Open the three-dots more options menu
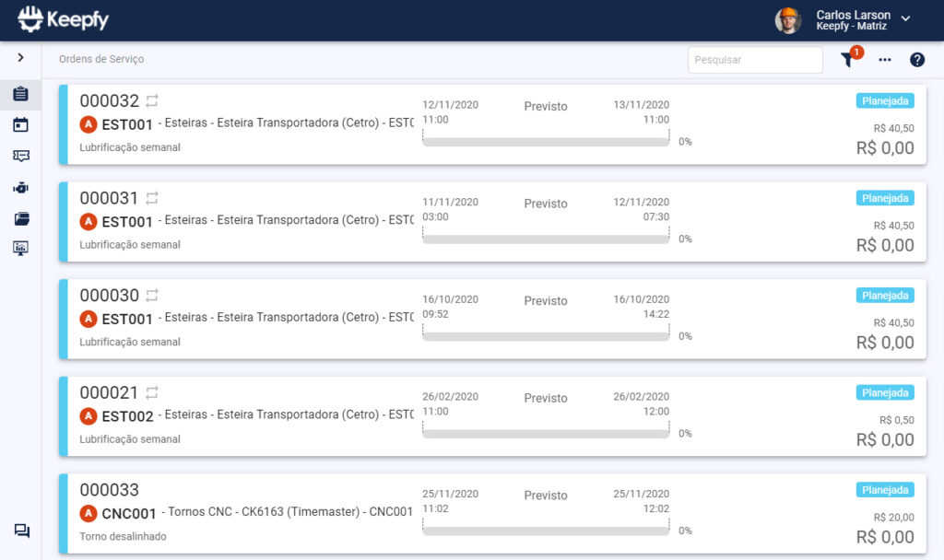The width and height of the screenshot is (944, 560). [x=884, y=60]
